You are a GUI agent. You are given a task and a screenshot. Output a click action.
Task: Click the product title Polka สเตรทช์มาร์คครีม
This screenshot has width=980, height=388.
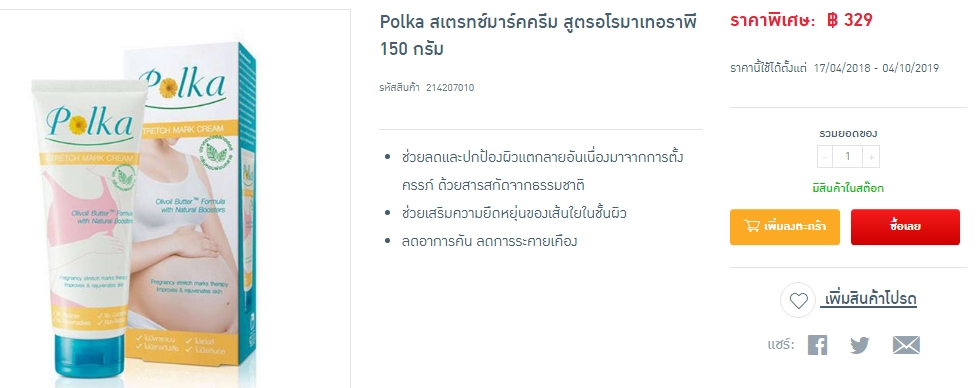click(538, 34)
